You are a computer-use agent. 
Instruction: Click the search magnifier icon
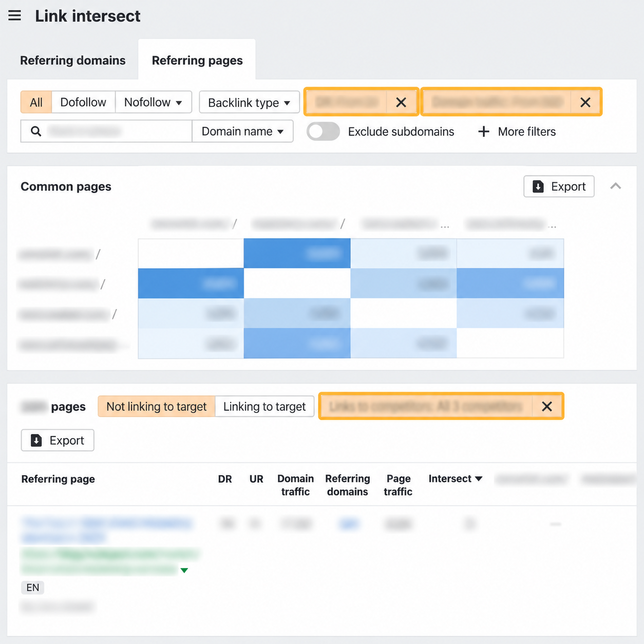point(36,131)
